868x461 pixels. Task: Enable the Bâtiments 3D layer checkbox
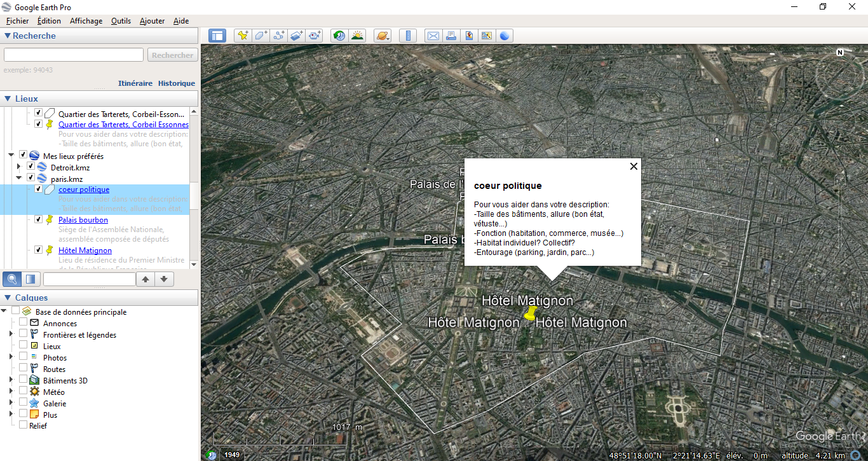click(x=24, y=380)
